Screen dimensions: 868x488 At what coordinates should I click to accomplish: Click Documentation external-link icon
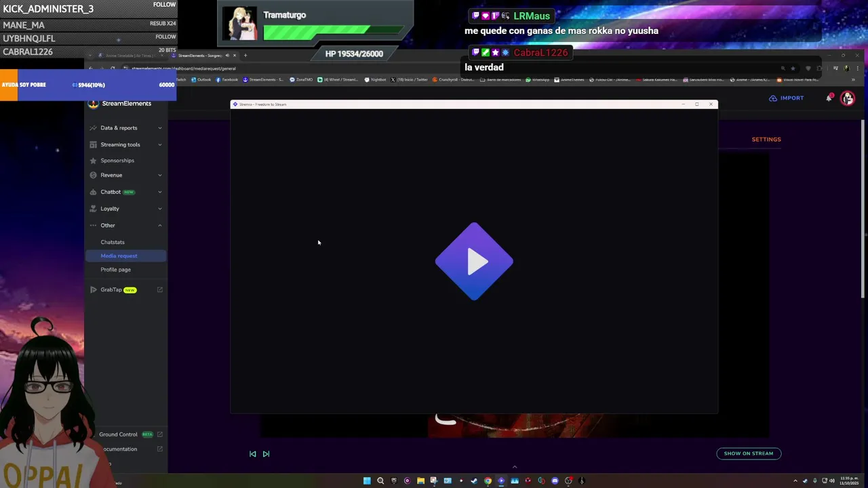point(160,449)
